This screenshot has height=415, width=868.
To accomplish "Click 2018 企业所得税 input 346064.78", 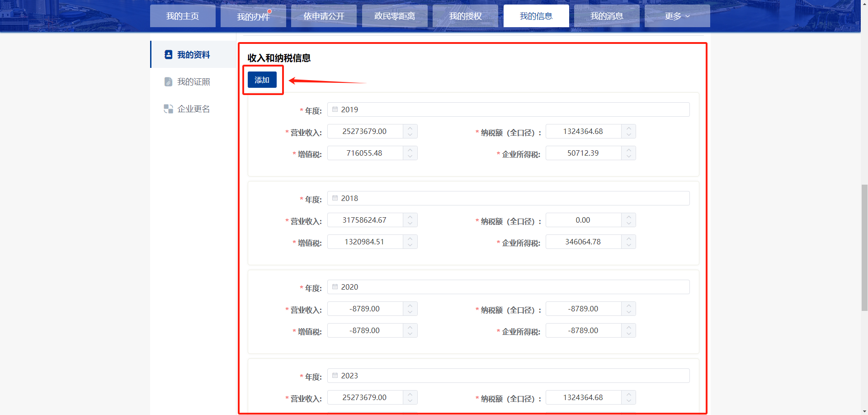I will [x=583, y=242].
